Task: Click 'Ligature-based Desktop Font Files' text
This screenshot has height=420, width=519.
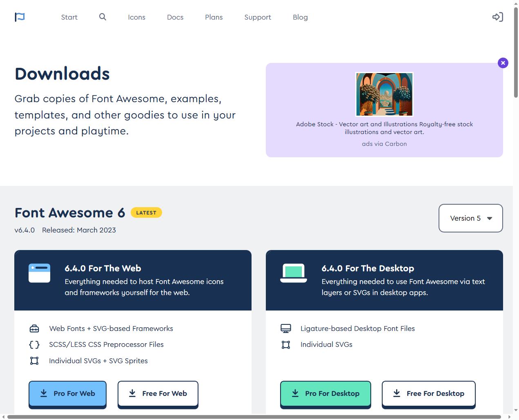Action: pyautogui.click(x=358, y=328)
